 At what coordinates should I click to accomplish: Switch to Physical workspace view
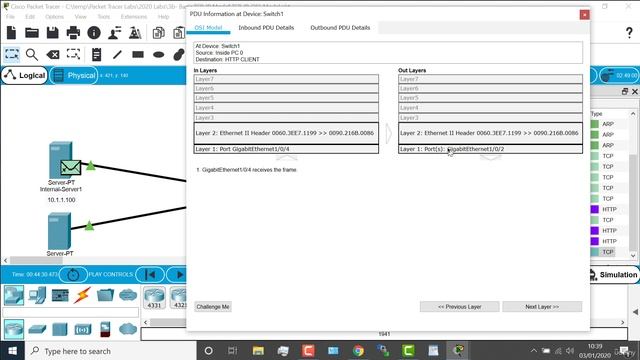tap(74, 76)
